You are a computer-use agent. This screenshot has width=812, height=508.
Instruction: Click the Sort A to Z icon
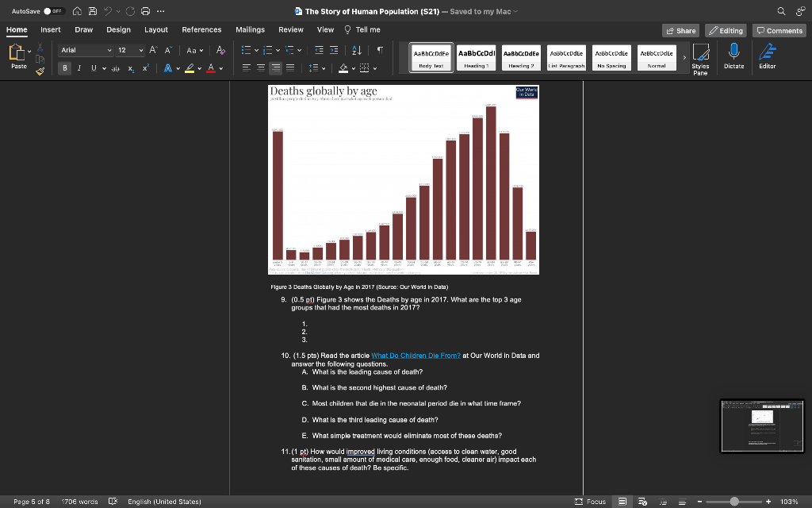coord(358,50)
